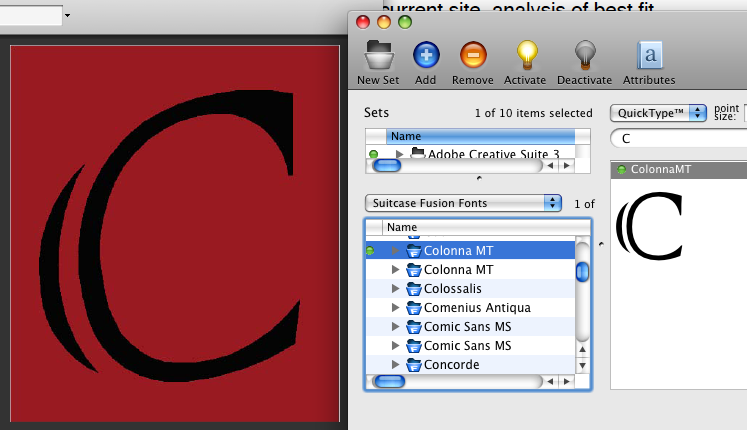The image size is (747, 430).
Task: Expand the Colossalis font family
Action: (395, 289)
